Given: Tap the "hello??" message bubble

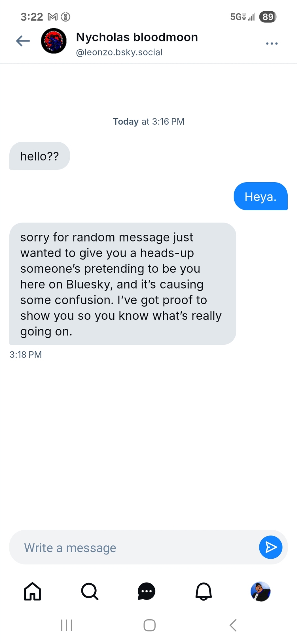Looking at the screenshot, I should (x=40, y=156).
